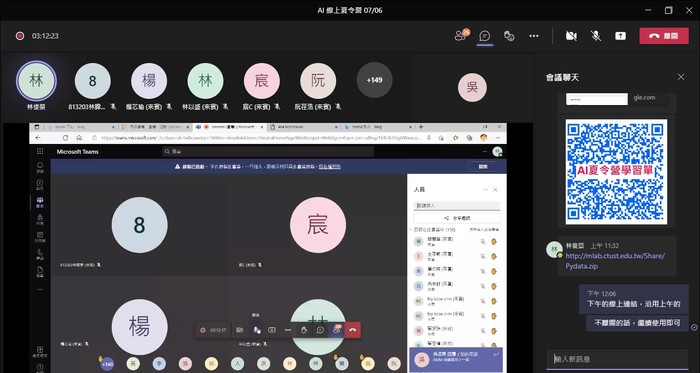Open Apps grid icon at the bottom of shared Teams sidebar
Image resolution: width=700 pixels, height=373 pixels.
[40, 352]
